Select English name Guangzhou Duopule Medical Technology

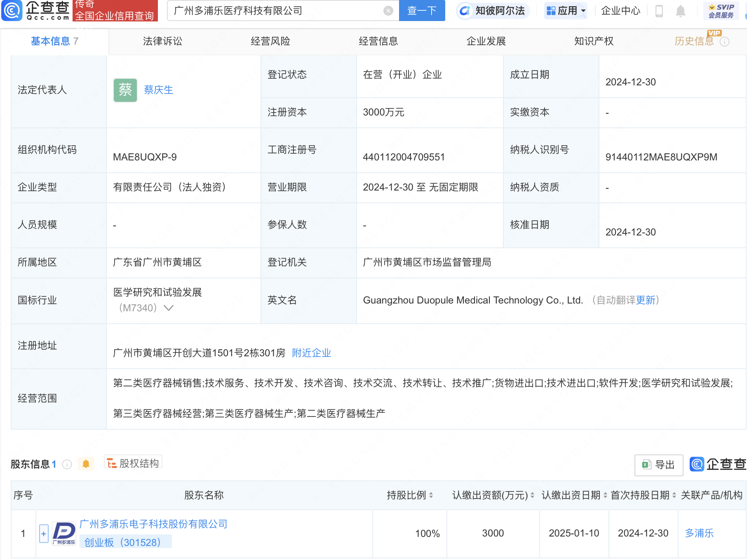pos(473,300)
